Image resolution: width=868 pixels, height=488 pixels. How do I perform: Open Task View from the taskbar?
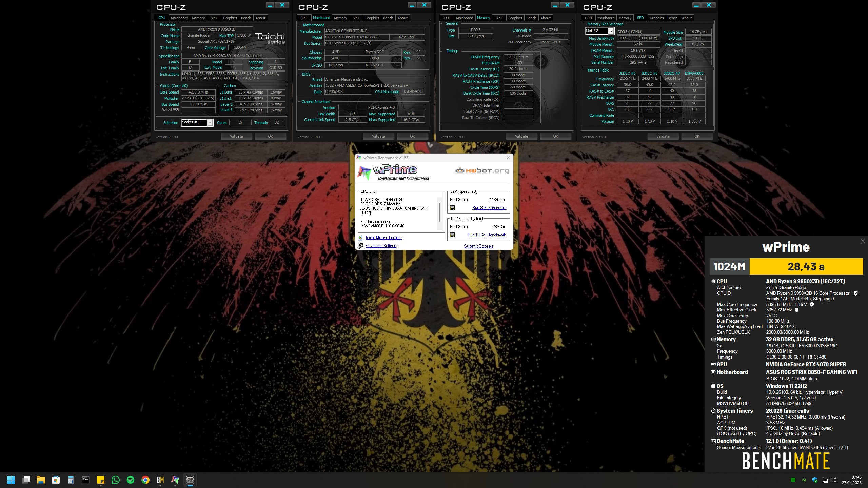(26, 480)
